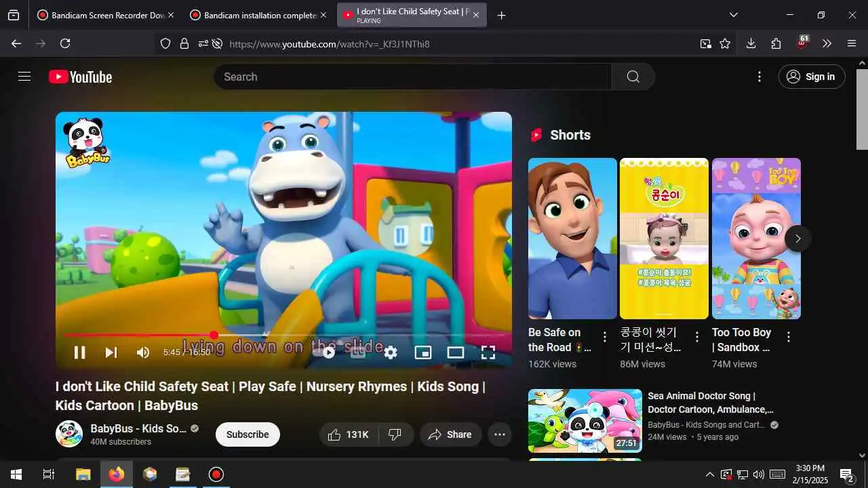Open options menu for 'Be Safe on the Road'
This screenshot has height=488, width=868.
point(605,337)
